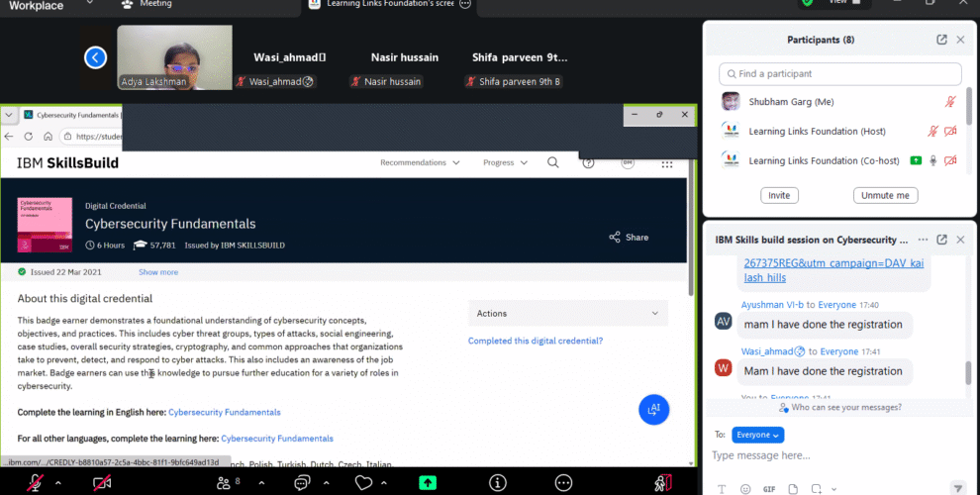Image resolution: width=980 pixels, height=495 pixels.
Task: Click the Unmute me button
Action: click(885, 195)
